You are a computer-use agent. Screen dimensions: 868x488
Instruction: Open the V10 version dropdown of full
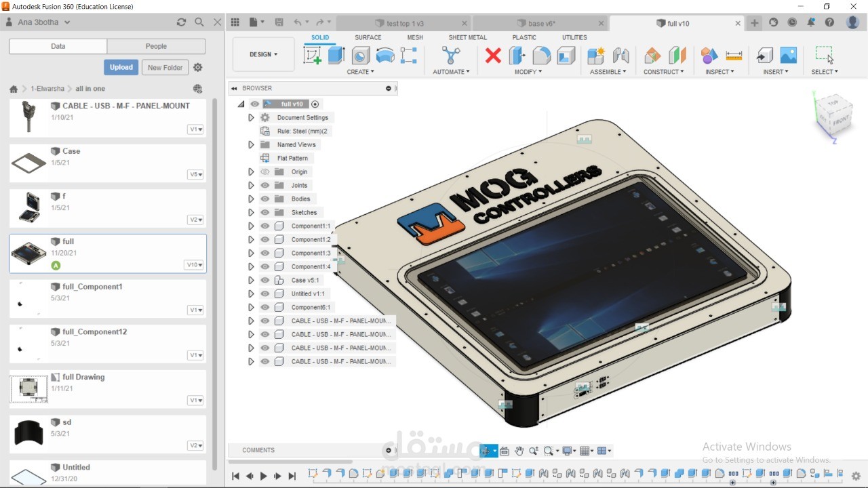194,265
